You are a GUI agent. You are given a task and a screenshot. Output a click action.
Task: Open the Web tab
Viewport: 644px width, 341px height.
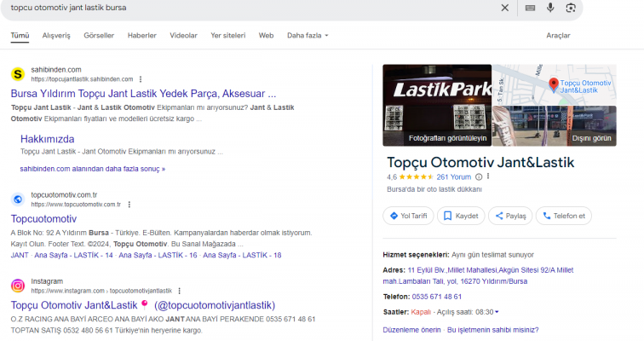pyautogui.click(x=266, y=35)
